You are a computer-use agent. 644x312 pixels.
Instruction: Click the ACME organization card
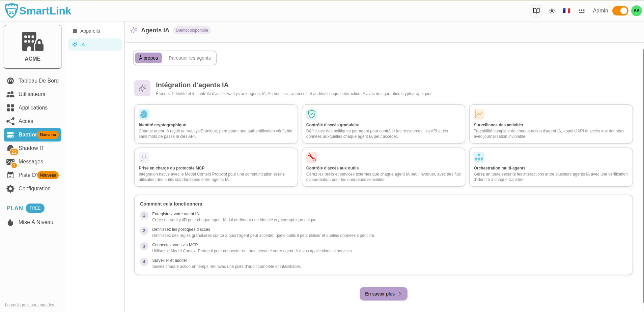32,47
